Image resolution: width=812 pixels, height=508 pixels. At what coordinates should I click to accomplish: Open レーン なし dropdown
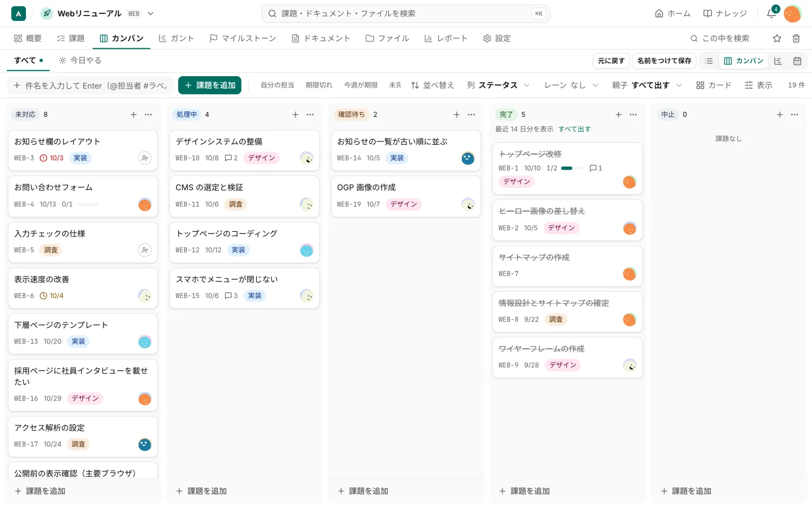pyautogui.click(x=571, y=85)
